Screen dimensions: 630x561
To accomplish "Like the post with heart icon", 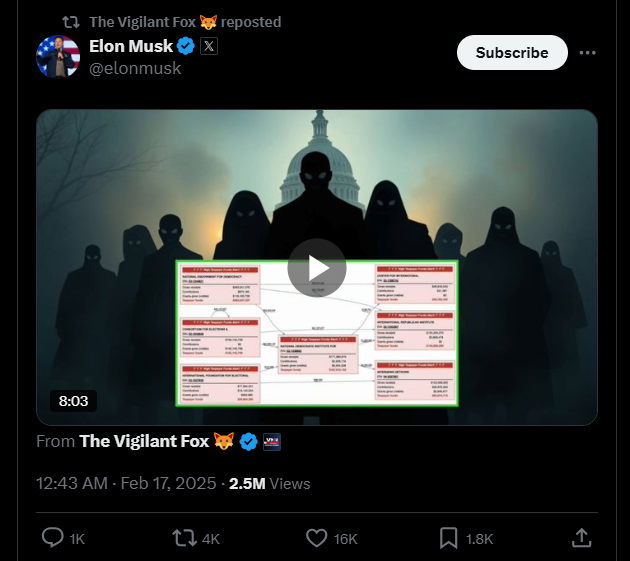I will [317, 538].
